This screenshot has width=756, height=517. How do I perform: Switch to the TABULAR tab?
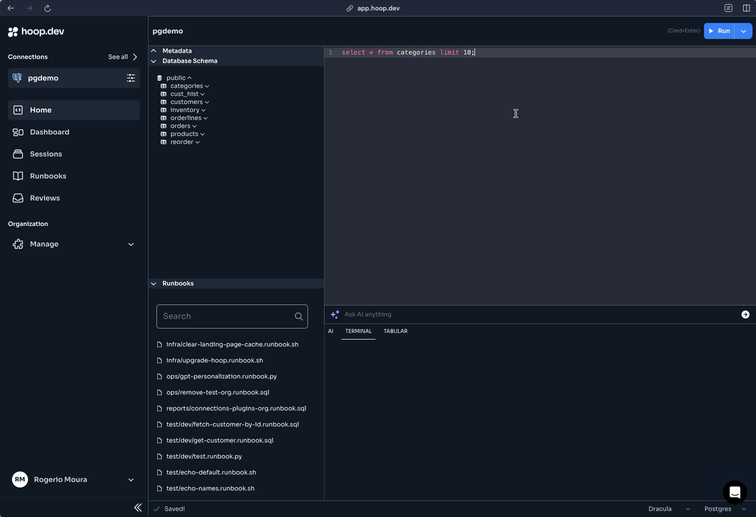pyautogui.click(x=395, y=331)
